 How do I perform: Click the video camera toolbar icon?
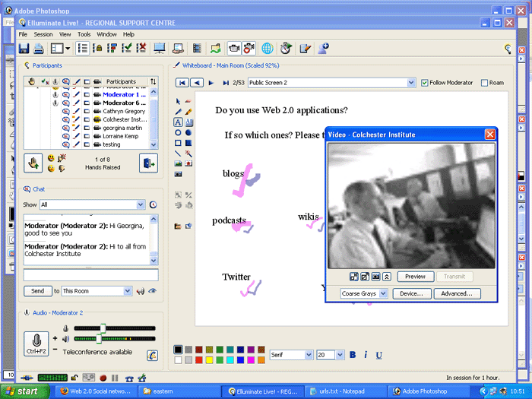coord(234,49)
